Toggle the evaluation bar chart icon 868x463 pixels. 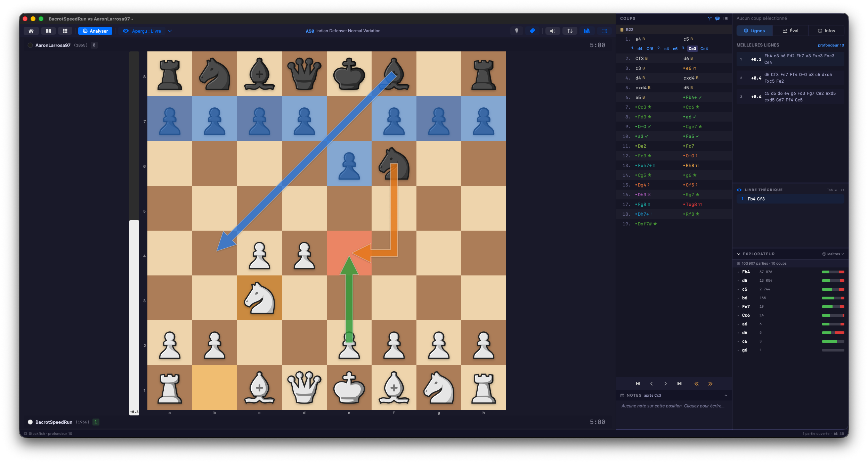pyautogui.click(x=587, y=31)
